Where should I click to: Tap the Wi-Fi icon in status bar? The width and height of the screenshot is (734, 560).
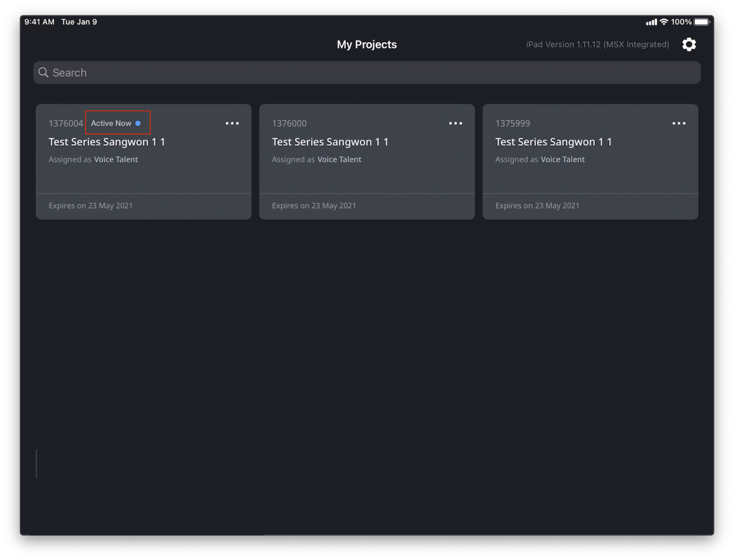point(663,22)
